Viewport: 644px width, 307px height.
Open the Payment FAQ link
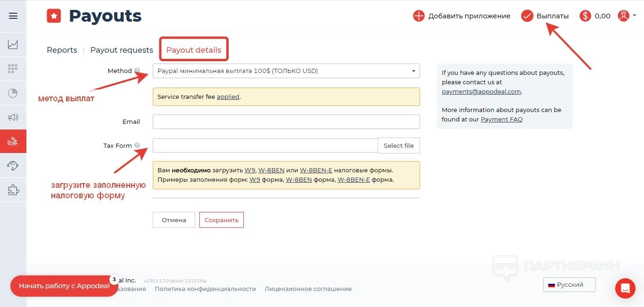point(502,120)
